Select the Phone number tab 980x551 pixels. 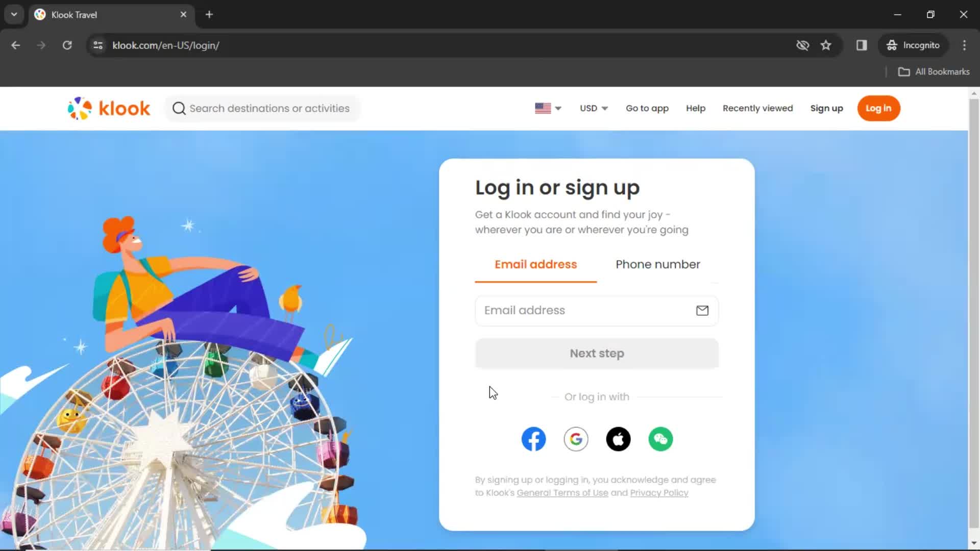658,264
